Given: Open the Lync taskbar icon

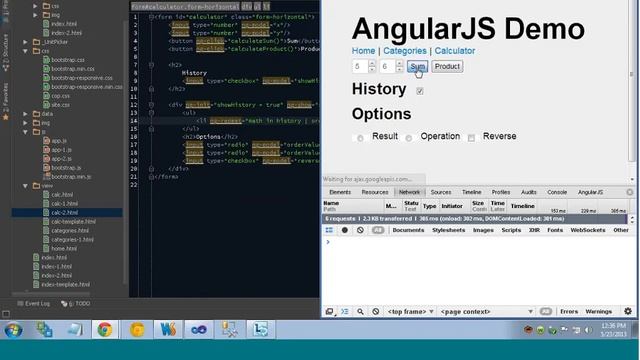Looking at the screenshot, I should [260, 329].
